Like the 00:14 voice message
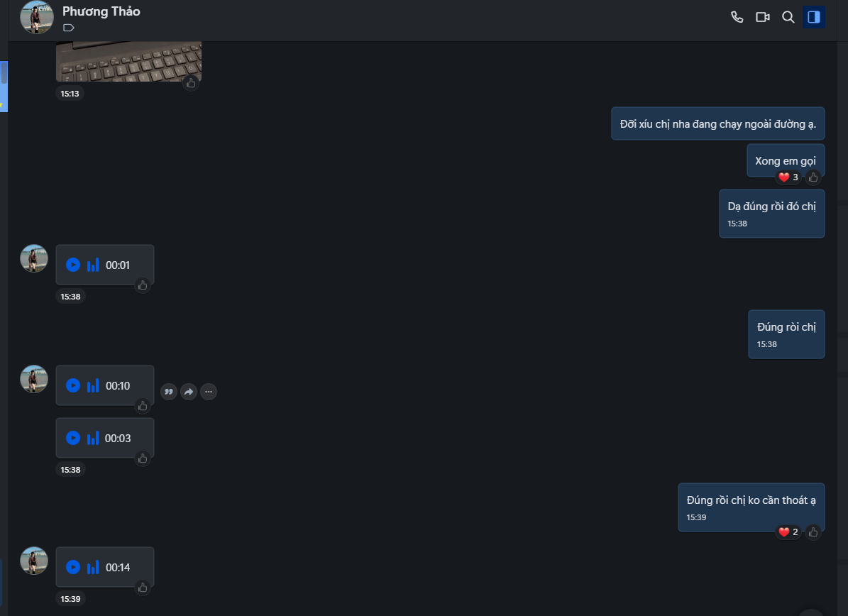This screenshot has width=848, height=616. pyautogui.click(x=143, y=588)
